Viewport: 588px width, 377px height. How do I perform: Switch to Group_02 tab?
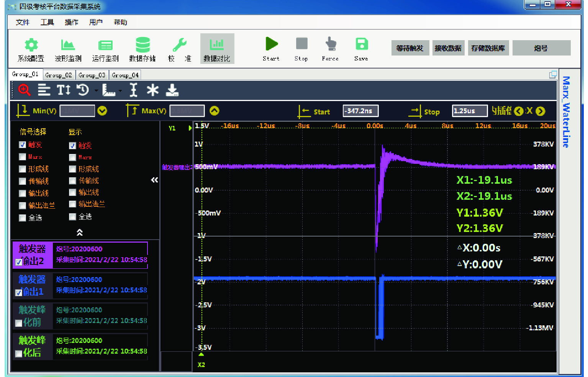click(x=59, y=75)
